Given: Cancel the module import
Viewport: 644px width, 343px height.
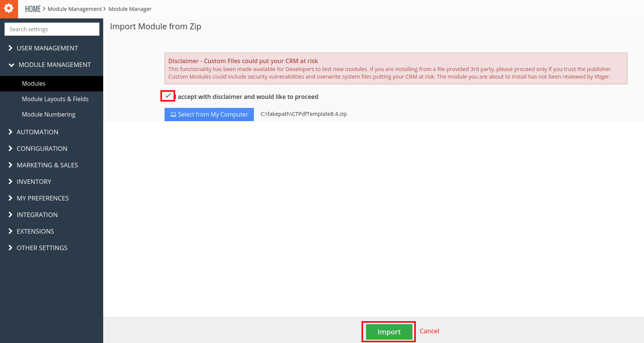Looking at the screenshot, I should [429, 331].
